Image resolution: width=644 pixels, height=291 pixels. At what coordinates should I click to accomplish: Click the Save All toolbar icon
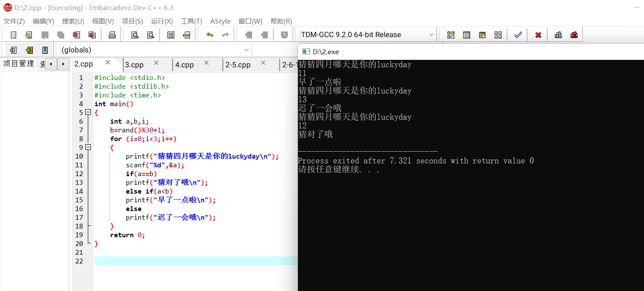click(x=60, y=35)
